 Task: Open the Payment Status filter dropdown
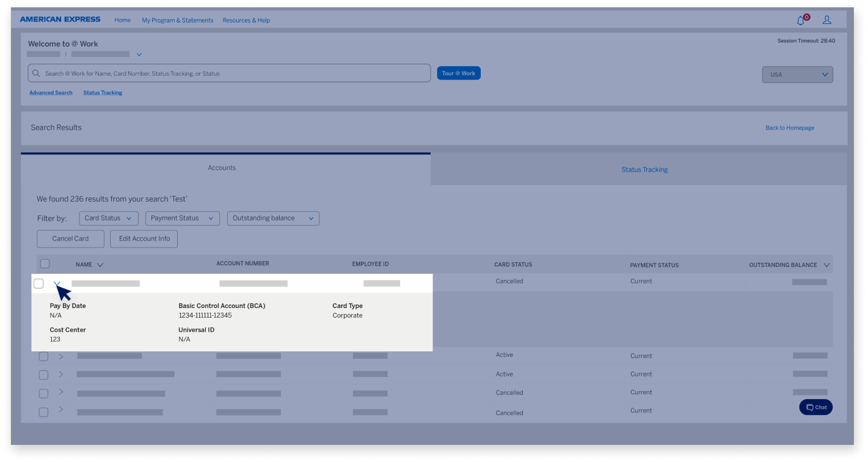coord(182,218)
